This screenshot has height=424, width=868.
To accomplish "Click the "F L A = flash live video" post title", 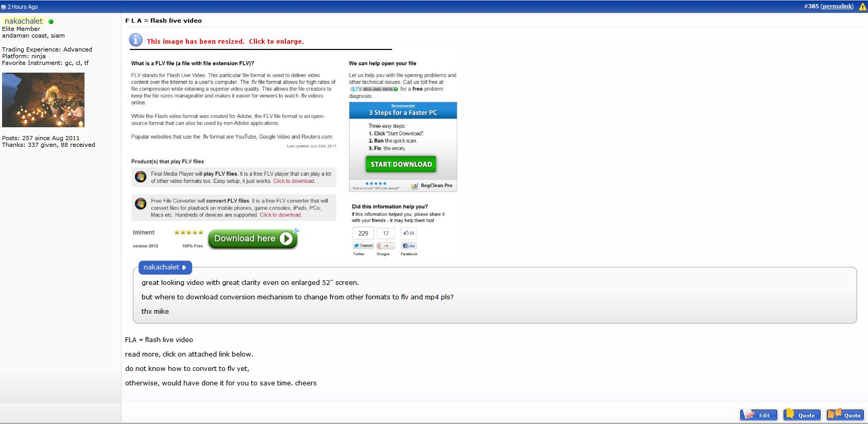I will (x=164, y=21).
